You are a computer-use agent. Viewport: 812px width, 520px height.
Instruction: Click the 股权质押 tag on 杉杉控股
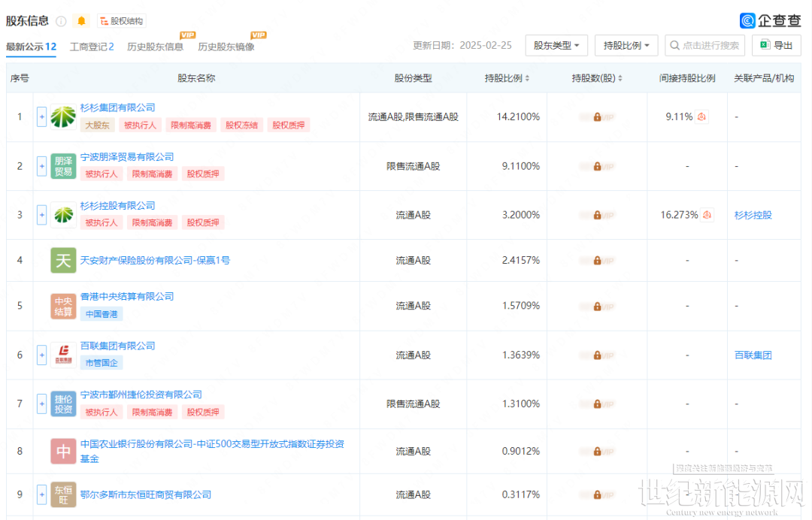pyautogui.click(x=202, y=222)
